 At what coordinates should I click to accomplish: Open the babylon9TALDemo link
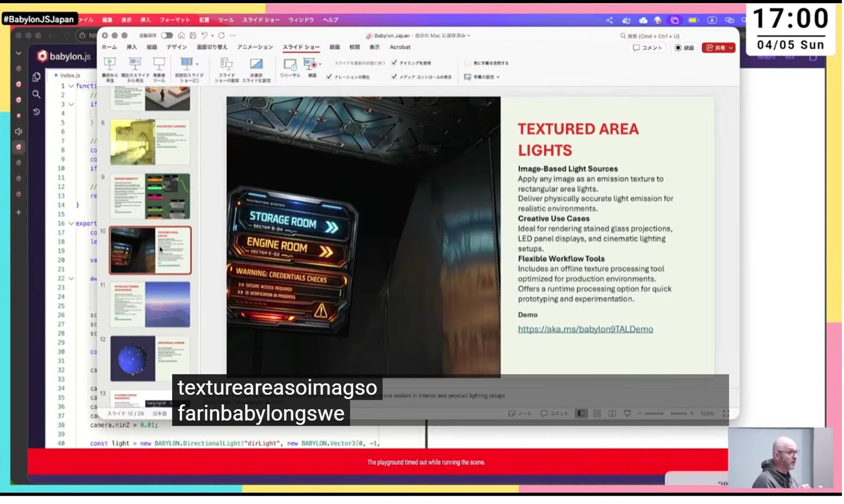pyautogui.click(x=585, y=329)
